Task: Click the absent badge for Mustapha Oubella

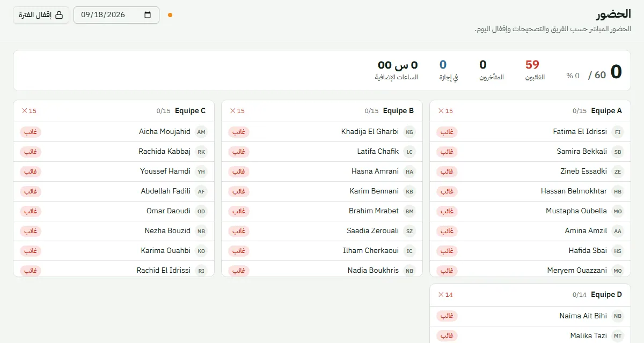Action: pos(447,211)
